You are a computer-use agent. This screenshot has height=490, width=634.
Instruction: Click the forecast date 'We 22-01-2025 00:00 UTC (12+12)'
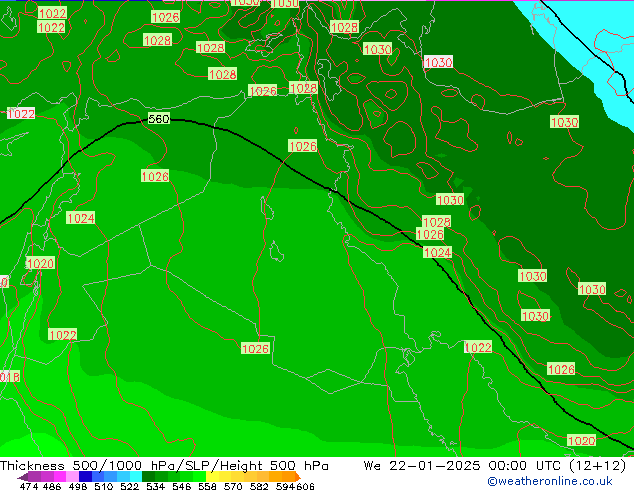coord(495,466)
